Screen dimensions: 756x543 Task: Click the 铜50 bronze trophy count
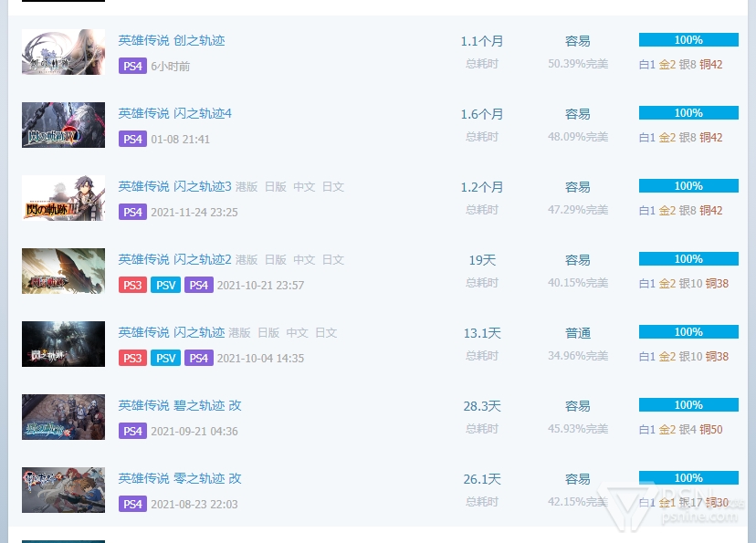coord(710,430)
